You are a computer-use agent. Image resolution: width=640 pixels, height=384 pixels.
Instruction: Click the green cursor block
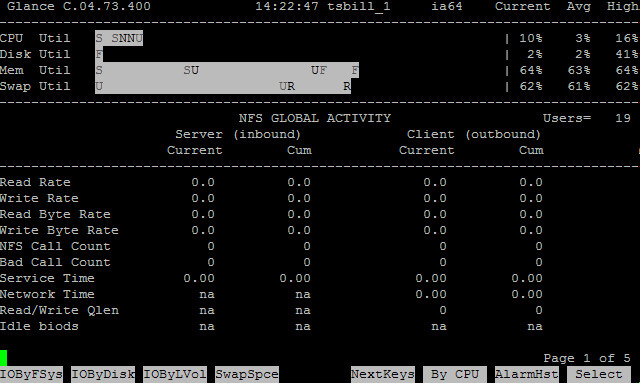(x=3, y=358)
